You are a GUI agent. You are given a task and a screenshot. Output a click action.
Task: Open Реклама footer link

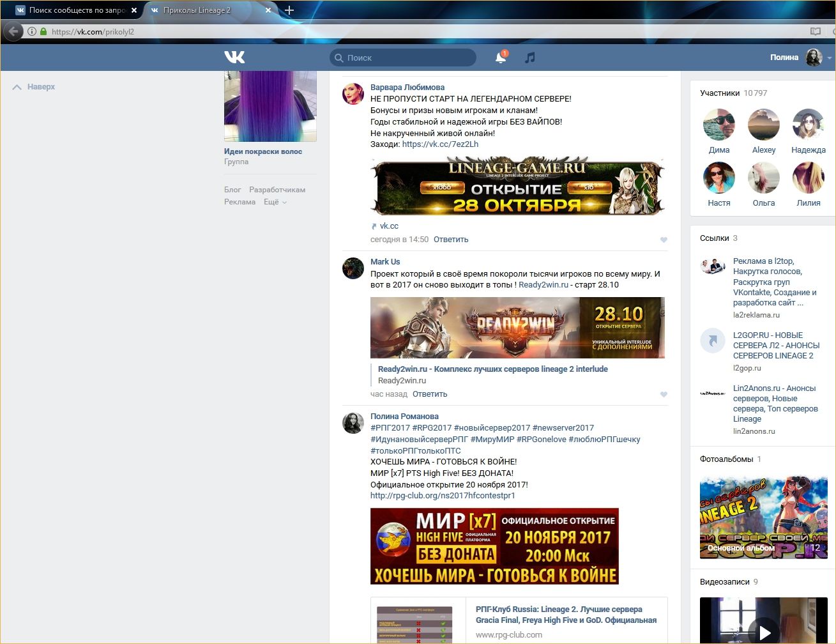239,202
